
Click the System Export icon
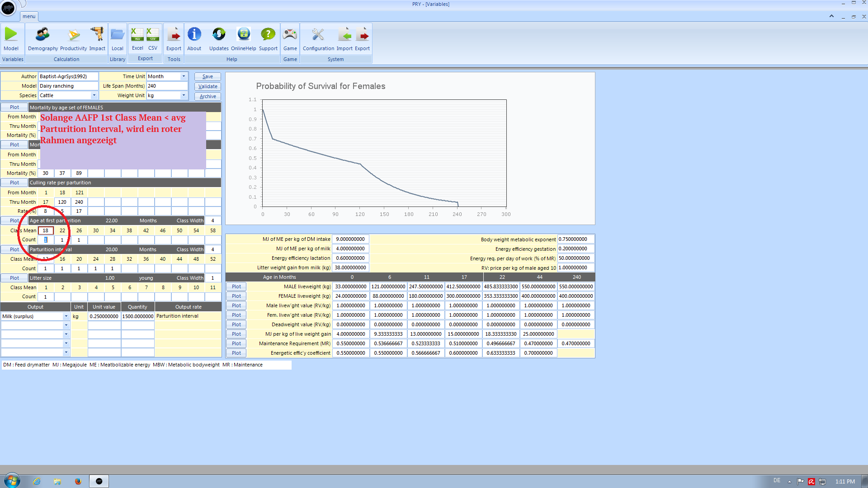click(x=362, y=38)
